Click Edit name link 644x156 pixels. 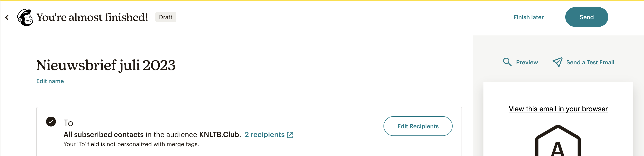click(50, 81)
